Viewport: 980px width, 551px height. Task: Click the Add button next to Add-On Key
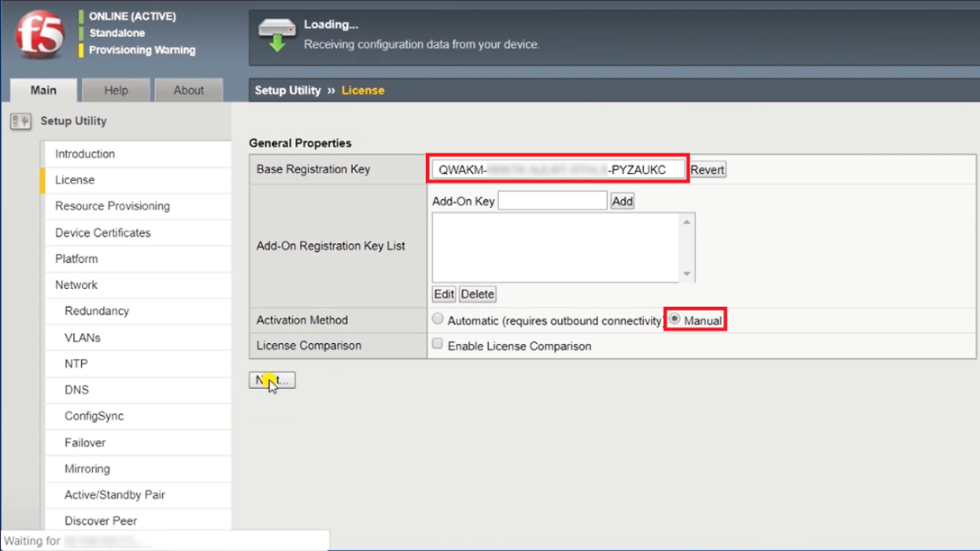click(x=622, y=200)
